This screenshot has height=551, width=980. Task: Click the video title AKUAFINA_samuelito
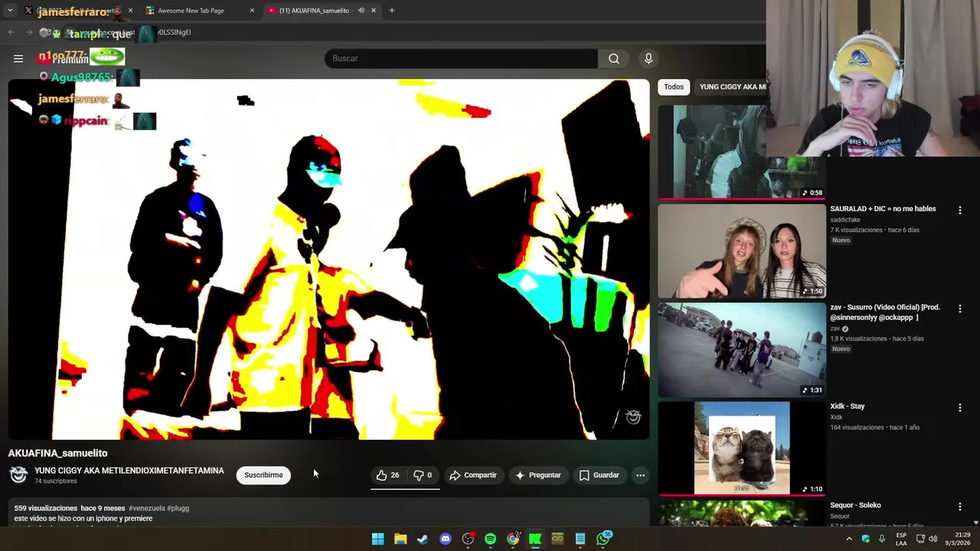tap(58, 453)
